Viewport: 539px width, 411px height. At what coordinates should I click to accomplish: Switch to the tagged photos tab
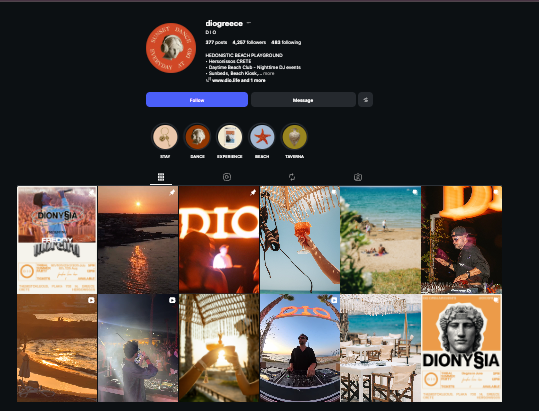tap(358, 177)
